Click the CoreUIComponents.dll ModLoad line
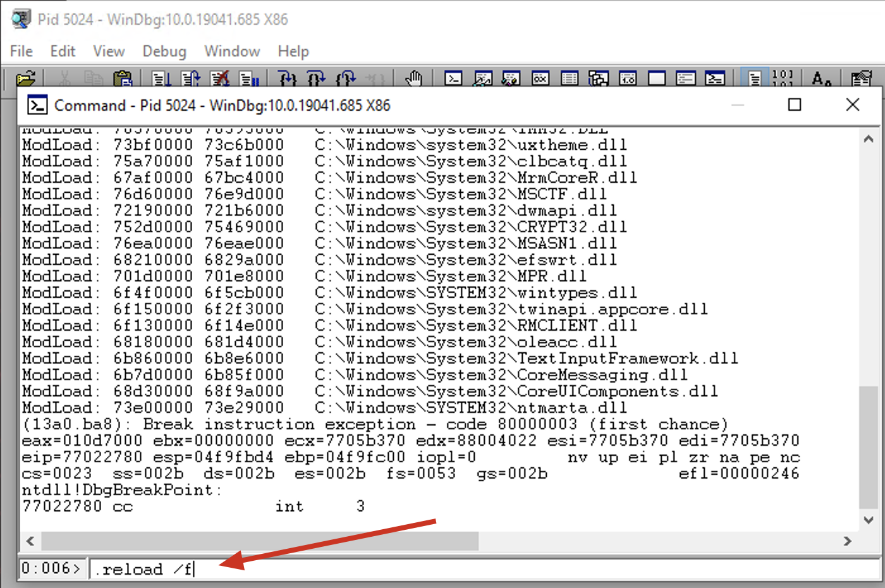Image resolution: width=885 pixels, height=588 pixels. pyautogui.click(x=370, y=391)
